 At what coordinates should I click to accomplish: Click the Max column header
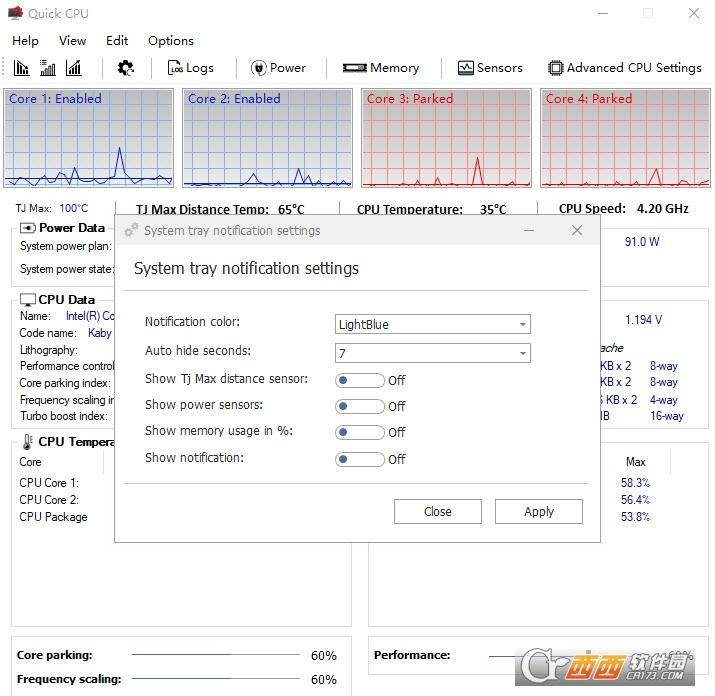pos(636,462)
